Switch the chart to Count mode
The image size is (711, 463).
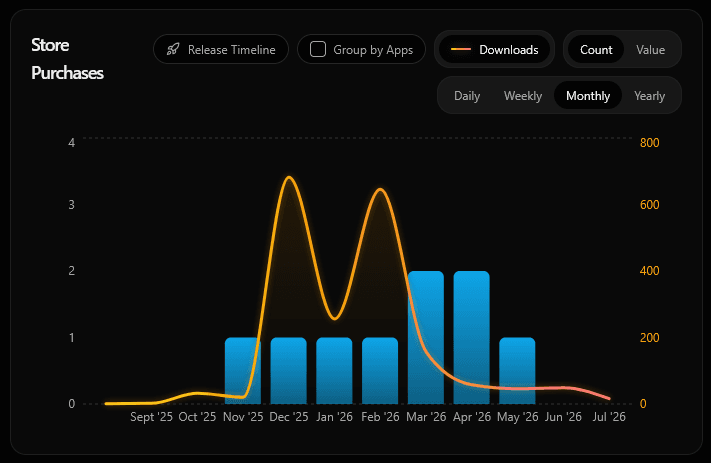click(596, 49)
